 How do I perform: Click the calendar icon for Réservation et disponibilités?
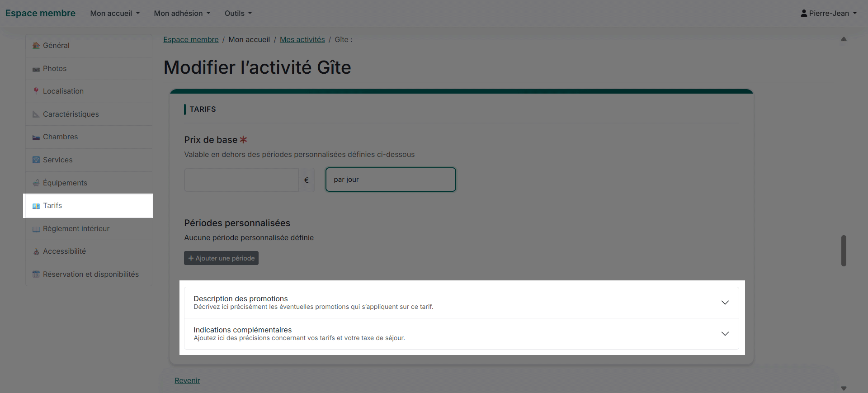[x=36, y=275]
